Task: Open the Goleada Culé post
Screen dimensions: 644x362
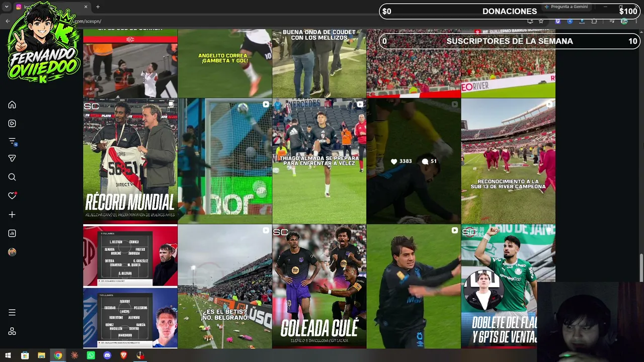Action: click(319, 287)
